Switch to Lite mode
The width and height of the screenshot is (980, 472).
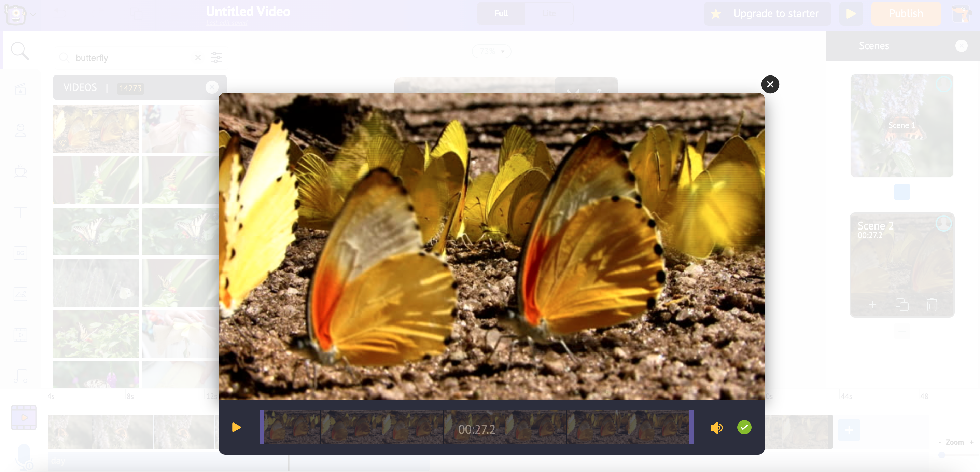click(549, 13)
